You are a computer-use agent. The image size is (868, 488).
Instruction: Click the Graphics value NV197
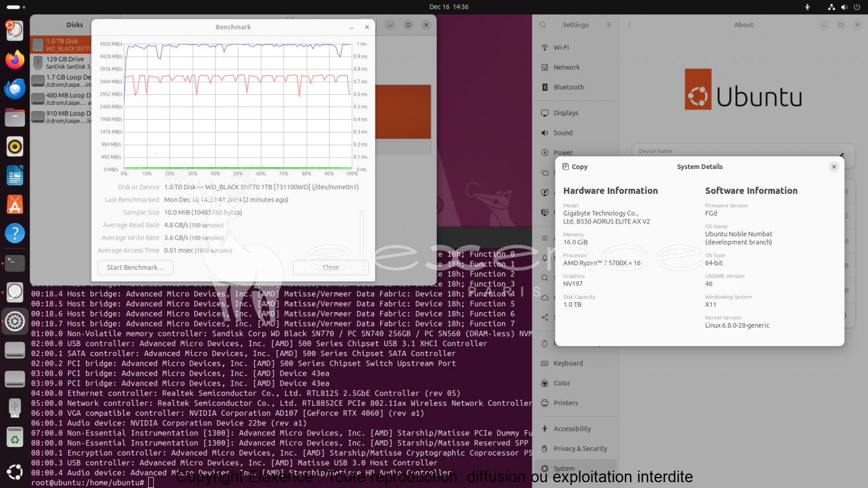point(573,284)
